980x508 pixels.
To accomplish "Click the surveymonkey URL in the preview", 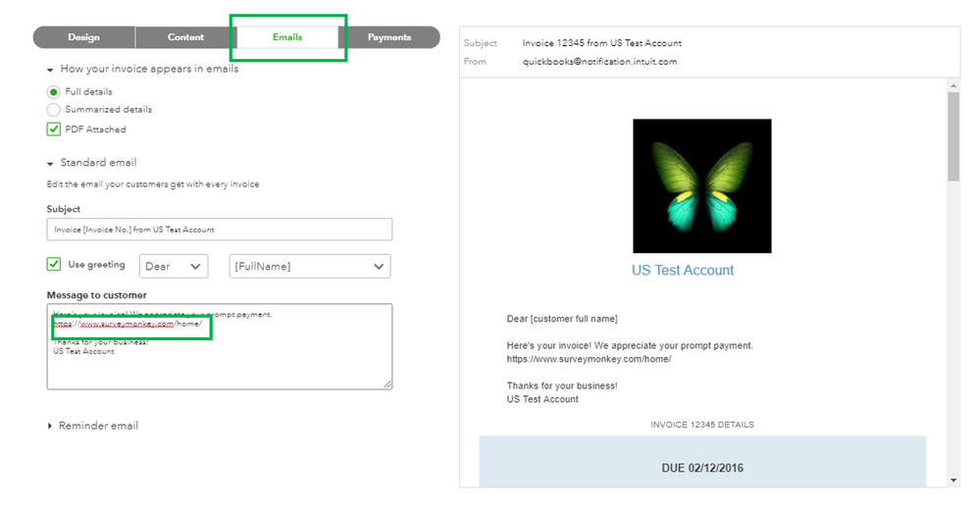I will [x=589, y=359].
